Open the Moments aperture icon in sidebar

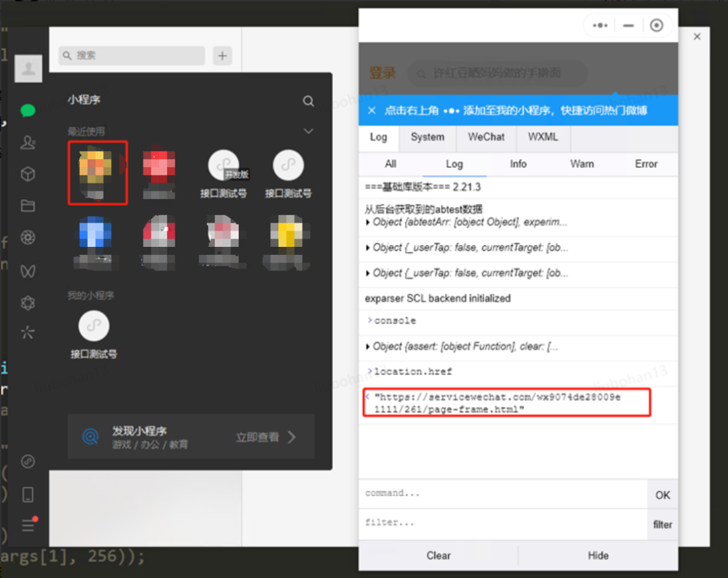click(28, 237)
